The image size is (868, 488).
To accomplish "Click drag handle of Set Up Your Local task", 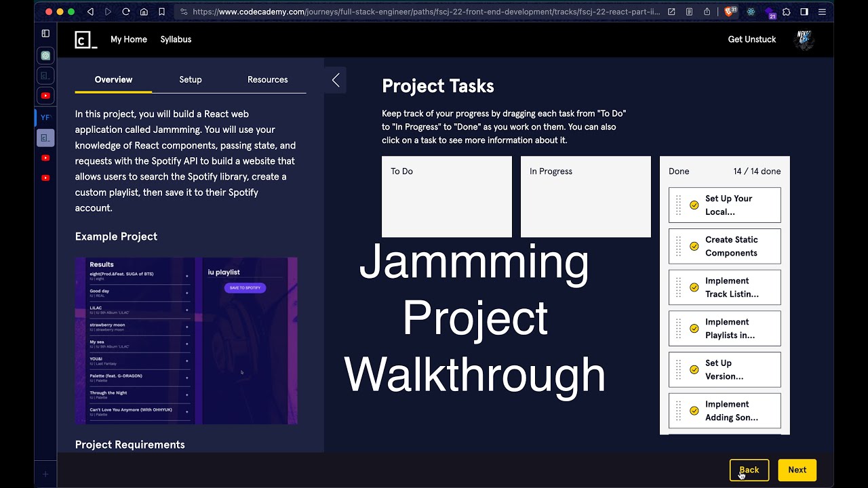I will (679, 205).
